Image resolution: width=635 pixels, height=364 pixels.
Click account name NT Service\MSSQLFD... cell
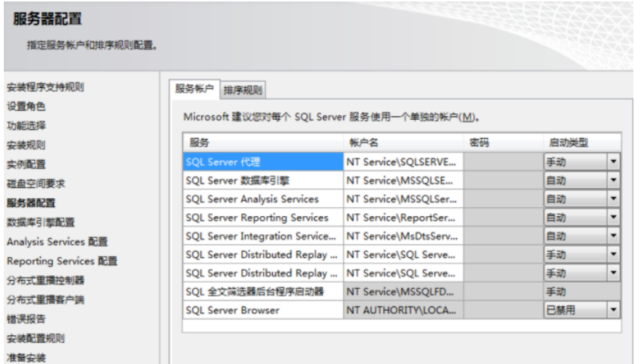coord(403,291)
